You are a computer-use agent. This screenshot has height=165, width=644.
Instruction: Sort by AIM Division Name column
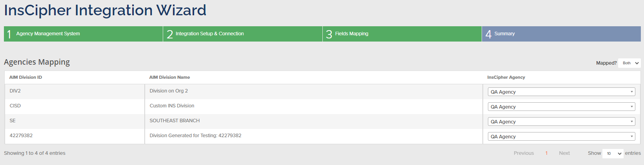pos(169,78)
